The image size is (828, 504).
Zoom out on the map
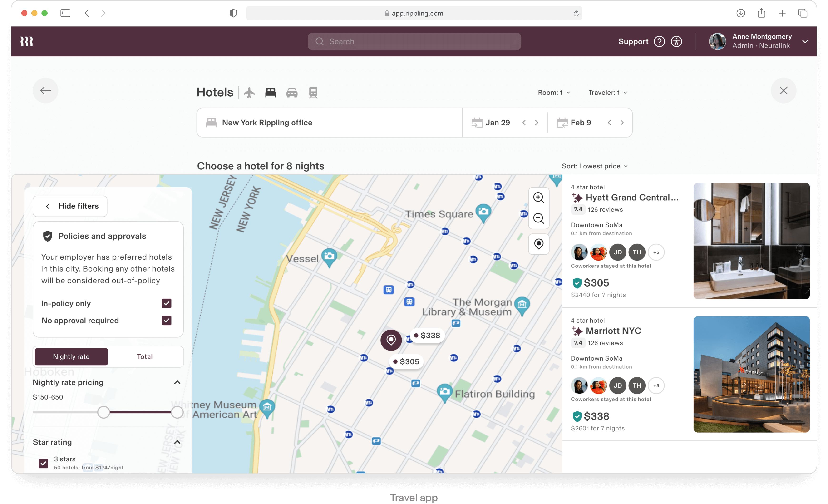539,219
